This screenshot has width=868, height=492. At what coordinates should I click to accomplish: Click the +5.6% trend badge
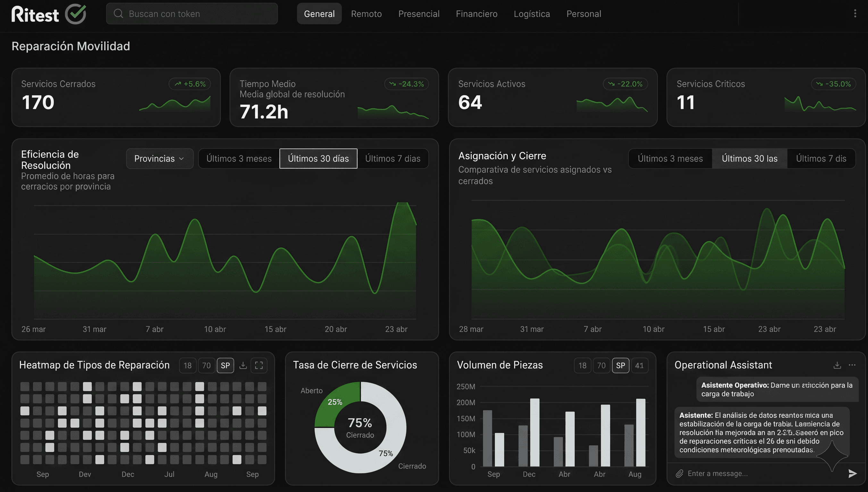[190, 84]
